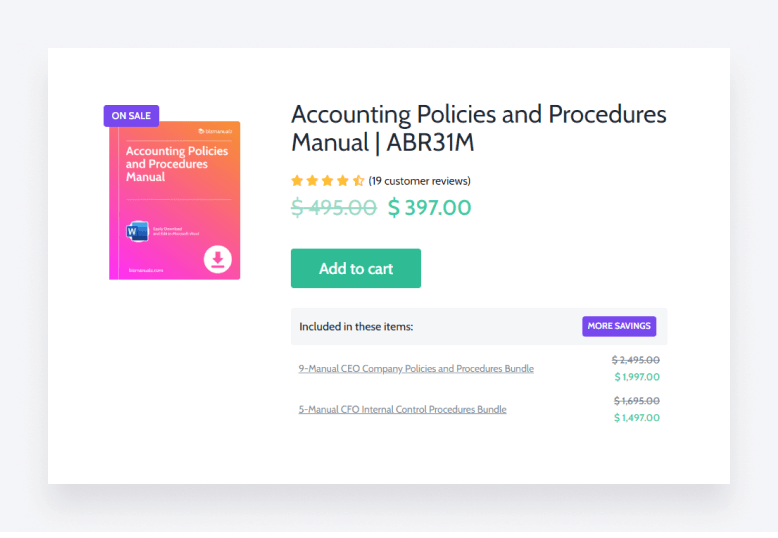Click the $1,497.00 bundle sale price
Image resolution: width=778 pixels, height=538 pixels.
[x=637, y=418]
